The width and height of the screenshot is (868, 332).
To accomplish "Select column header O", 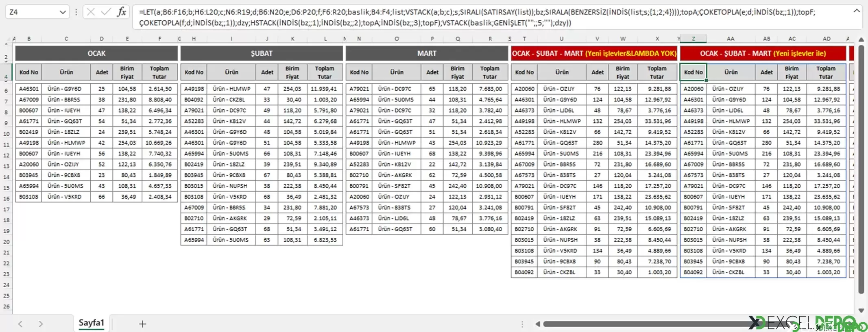I will 397,39.
